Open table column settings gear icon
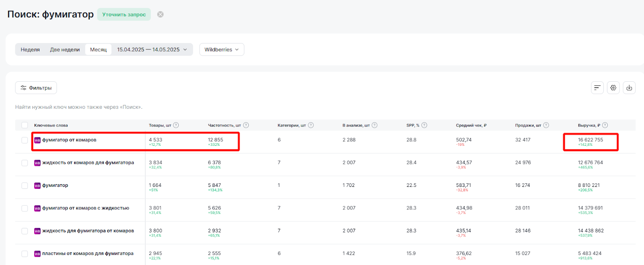The width and height of the screenshot is (644, 265). [613, 88]
